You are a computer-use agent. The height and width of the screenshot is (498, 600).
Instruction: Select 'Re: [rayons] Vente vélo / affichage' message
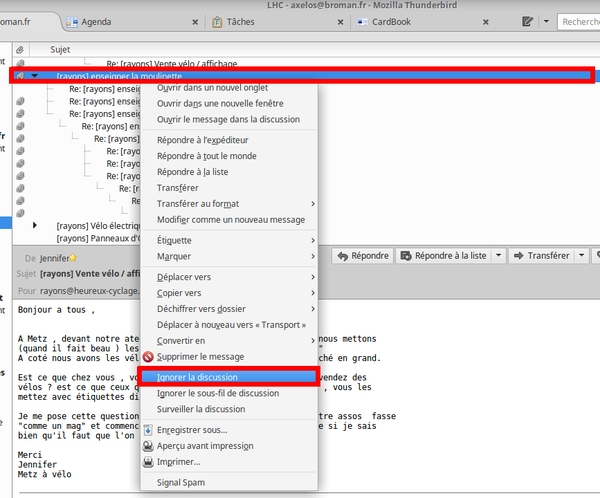coord(171,64)
